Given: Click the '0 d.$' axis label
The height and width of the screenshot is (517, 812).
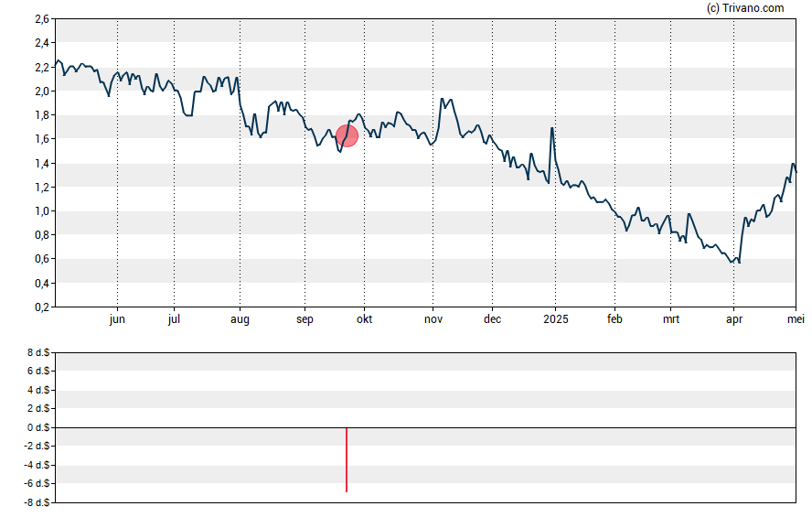Looking at the screenshot, I should (x=38, y=427).
